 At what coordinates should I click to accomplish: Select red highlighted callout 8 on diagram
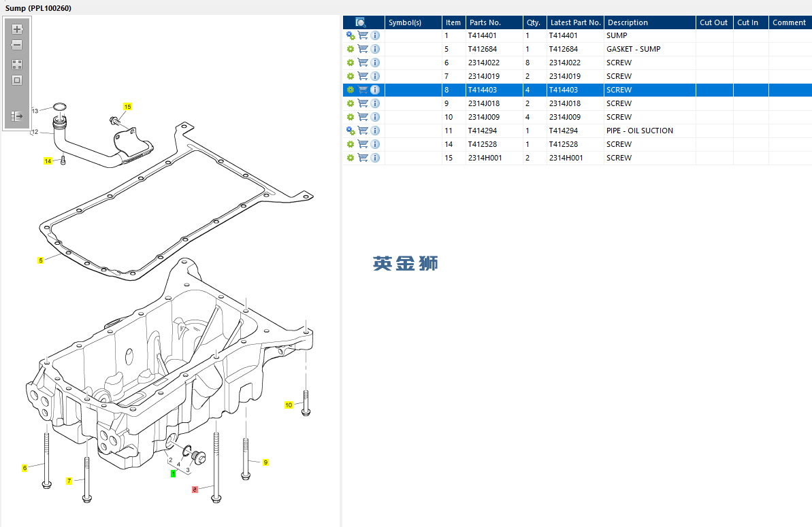point(195,489)
